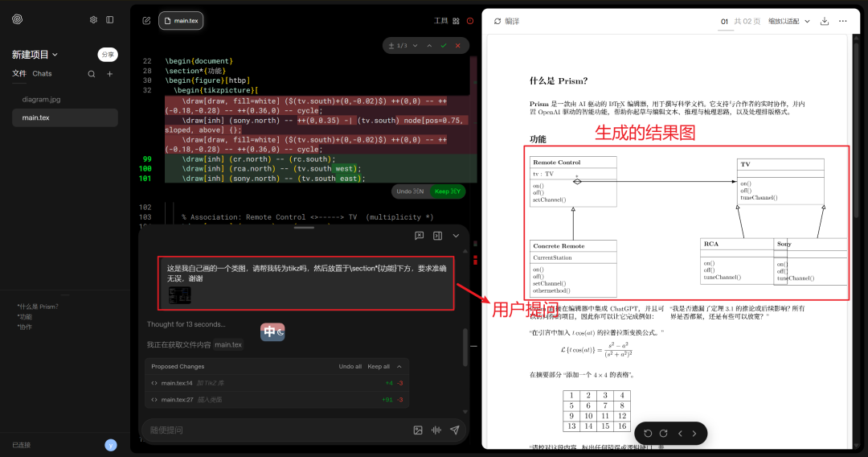Viewport: 868px width, 457px height.
Task: Switch to the 文件 tab
Action: (19, 74)
